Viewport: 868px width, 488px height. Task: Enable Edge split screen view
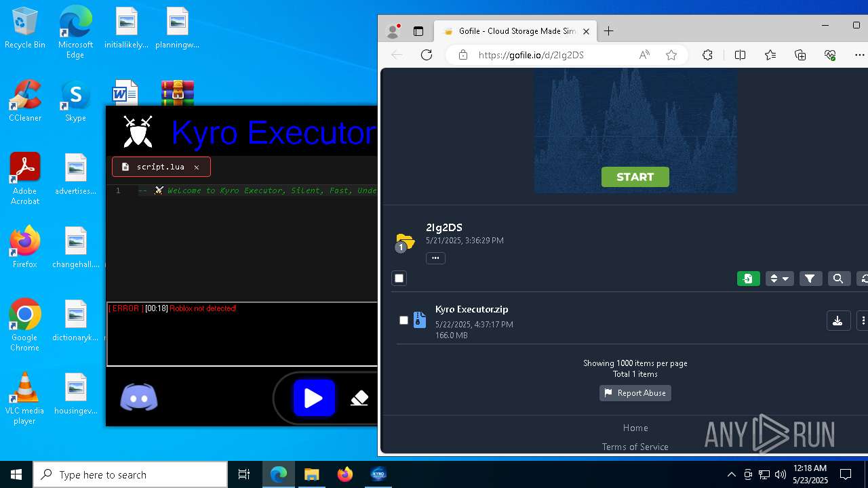click(740, 55)
